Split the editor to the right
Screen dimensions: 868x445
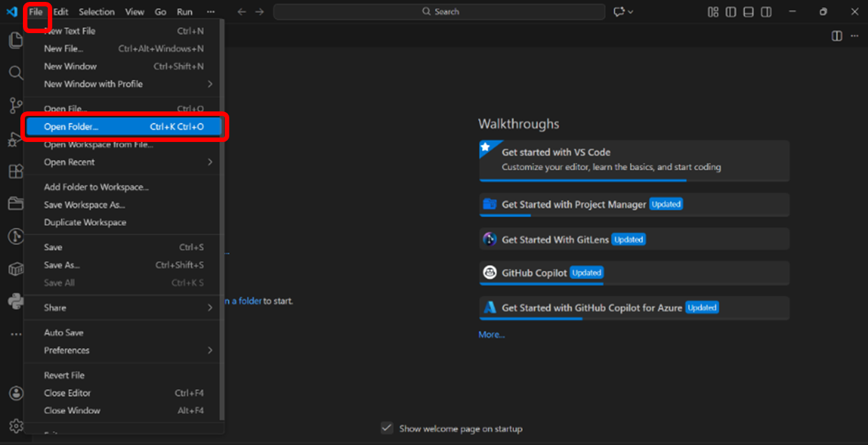tap(837, 36)
